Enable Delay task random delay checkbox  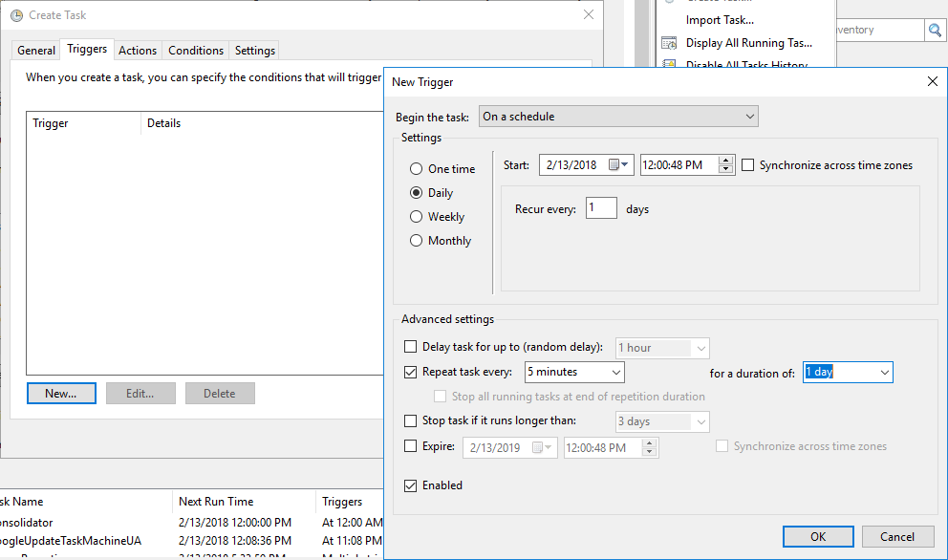click(411, 347)
